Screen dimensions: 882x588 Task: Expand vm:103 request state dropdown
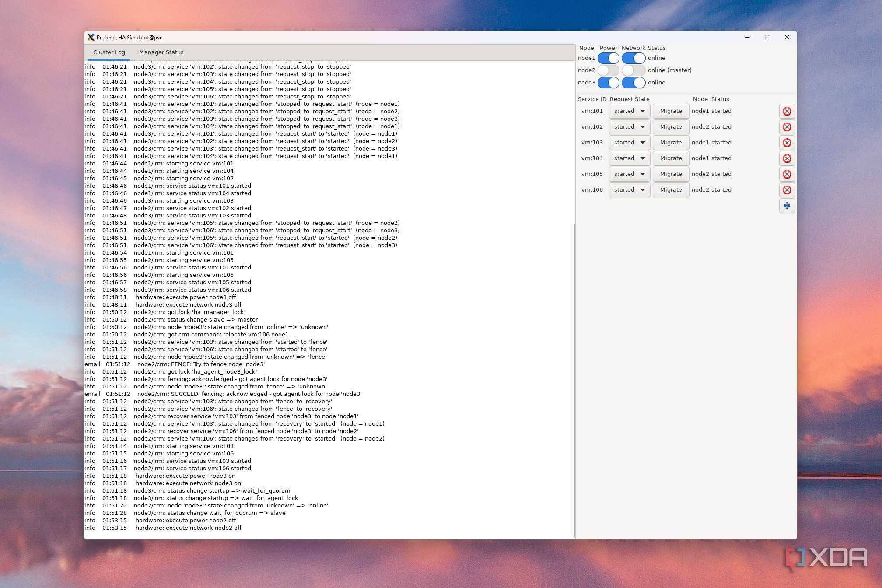pyautogui.click(x=630, y=143)
